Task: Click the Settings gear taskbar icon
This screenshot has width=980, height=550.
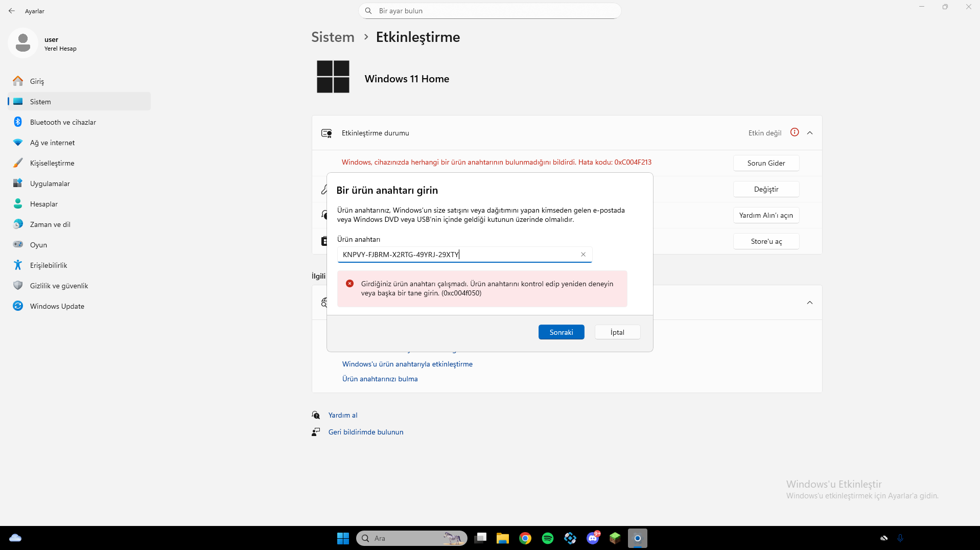Action: 638,538
